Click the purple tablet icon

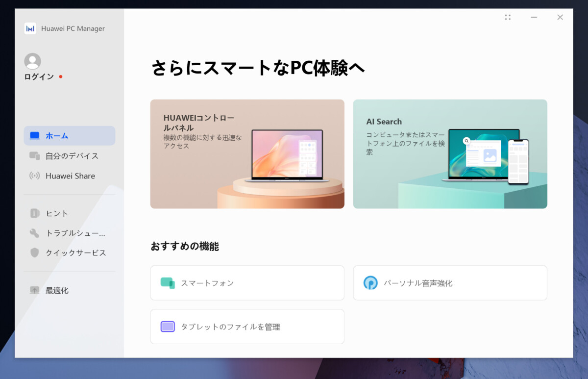168,327
